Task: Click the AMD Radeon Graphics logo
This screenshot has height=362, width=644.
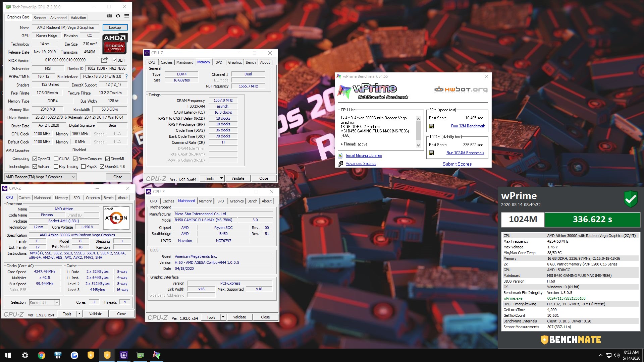Action: tap(115, 44)
